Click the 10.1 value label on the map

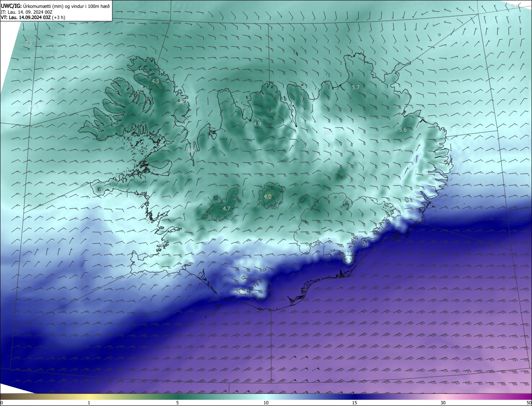tap(329, 133)
